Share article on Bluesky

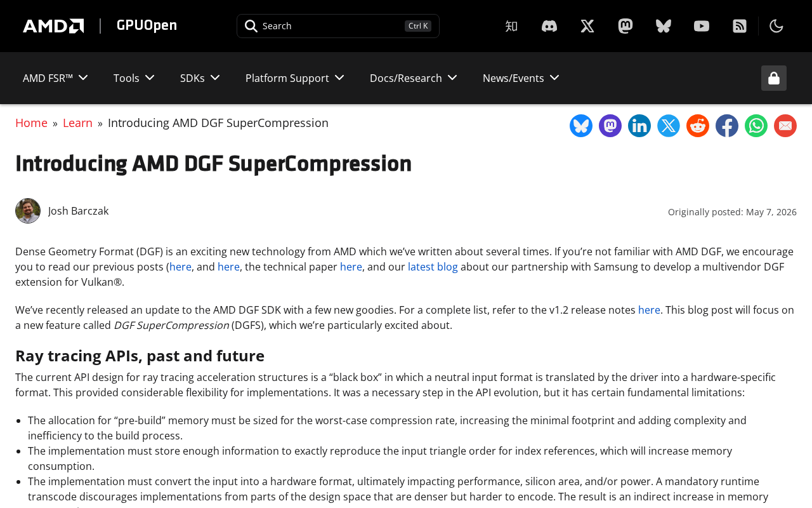click(581, 126)
